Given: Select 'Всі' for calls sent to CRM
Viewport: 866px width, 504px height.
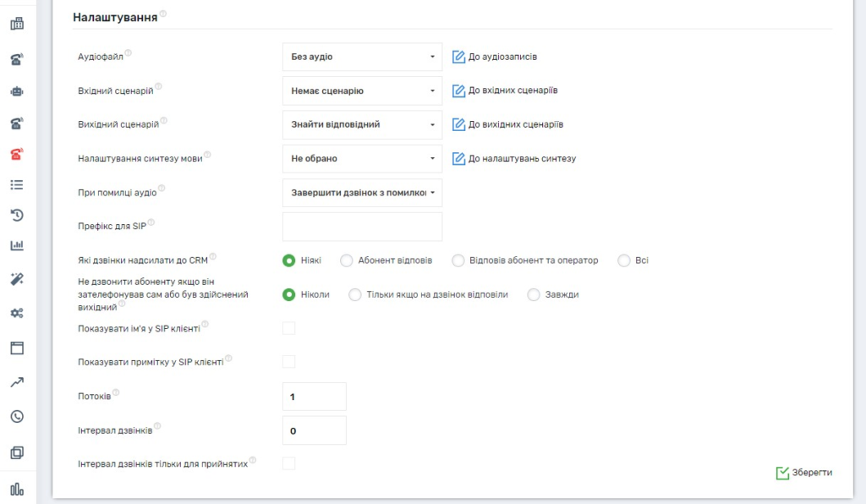Looking at the screenshot, I should click(624, 260).
